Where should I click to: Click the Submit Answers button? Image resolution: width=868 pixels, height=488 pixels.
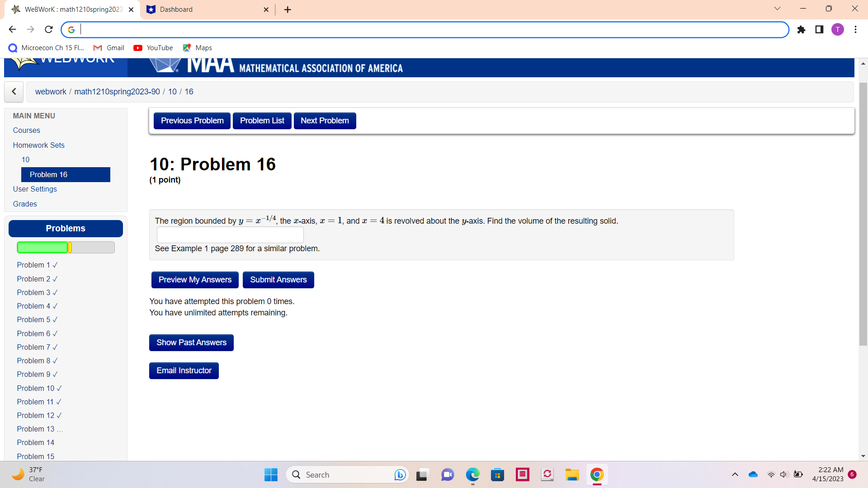point(278,280)
